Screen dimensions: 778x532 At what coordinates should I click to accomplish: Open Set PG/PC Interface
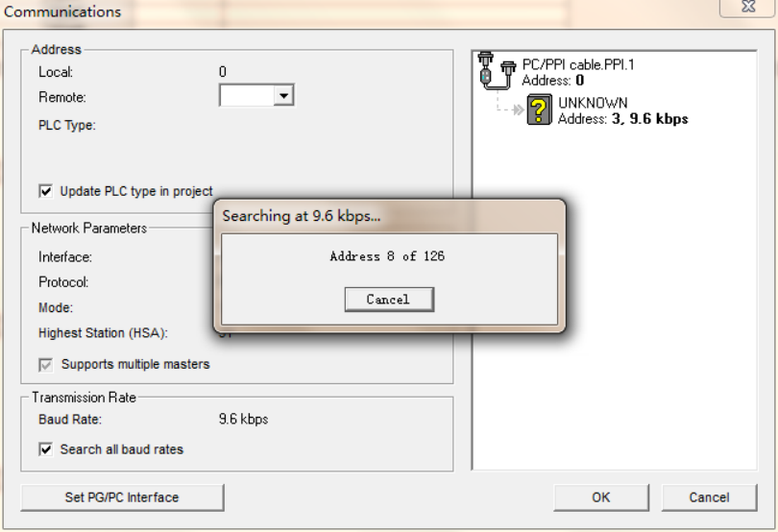pos(122,497)
